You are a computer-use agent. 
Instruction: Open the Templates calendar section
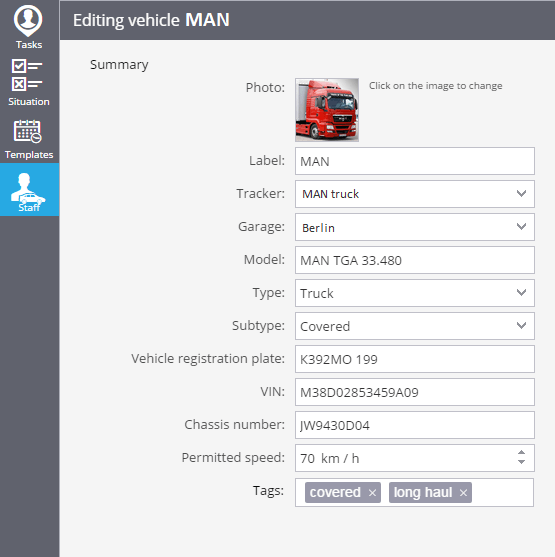28,139
